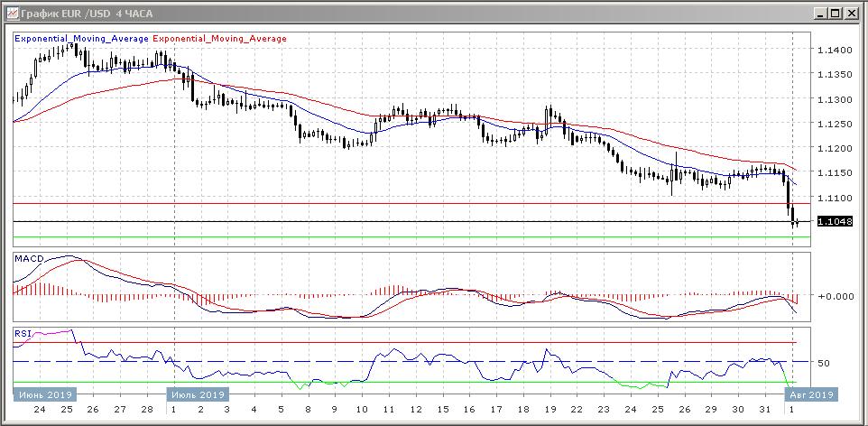868x426 pixels.
Task: Click the blue Exponential_Moving_Average legend label
Action: click(x=83, y=39)
